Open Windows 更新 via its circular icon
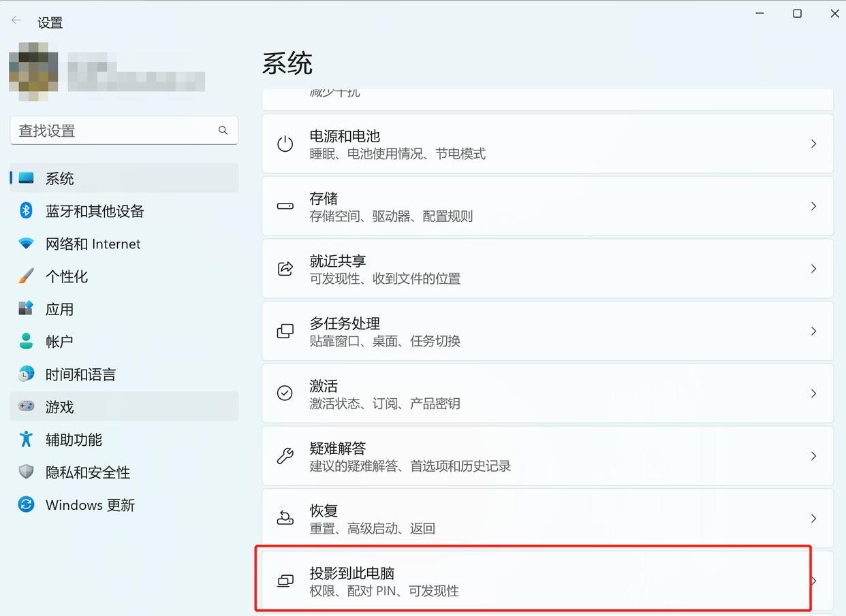 click(x=25, y=505)
